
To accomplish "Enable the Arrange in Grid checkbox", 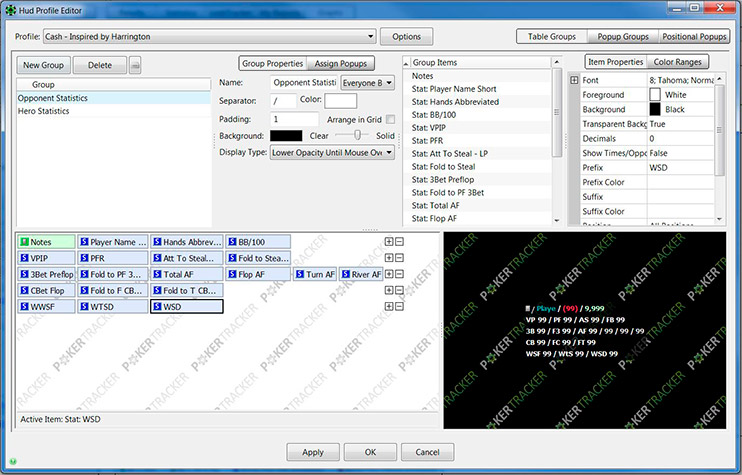I will tap(390, 119).
